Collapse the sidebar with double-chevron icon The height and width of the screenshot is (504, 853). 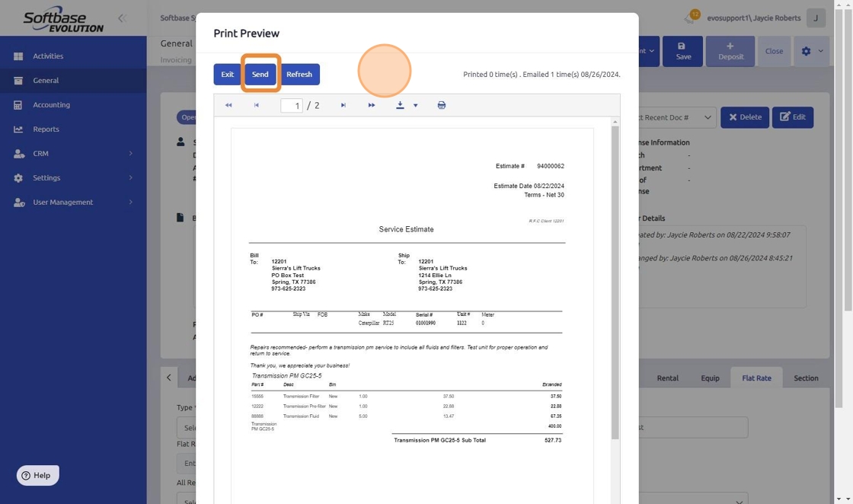pos(122,18)
